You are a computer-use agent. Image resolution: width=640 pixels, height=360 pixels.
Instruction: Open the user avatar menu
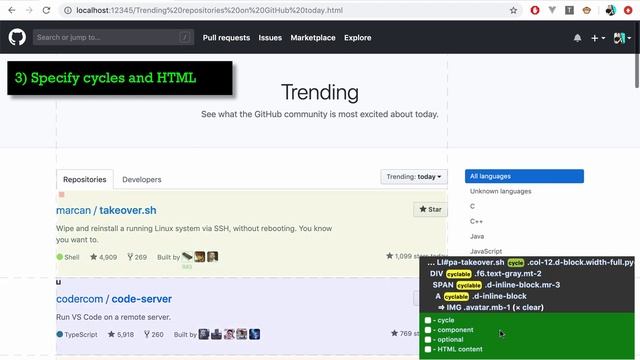(622, 38)
